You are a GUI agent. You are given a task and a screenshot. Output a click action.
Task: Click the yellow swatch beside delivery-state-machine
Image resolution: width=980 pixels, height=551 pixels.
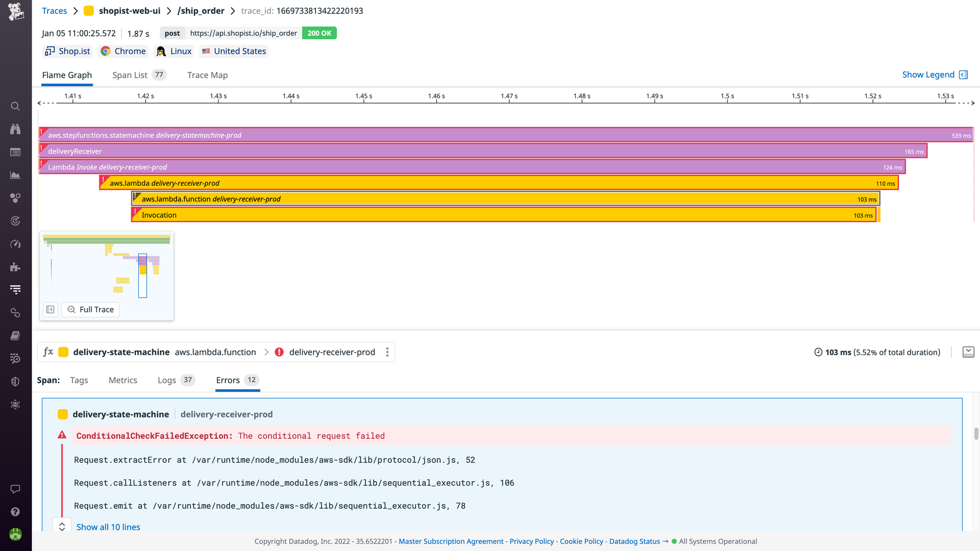click(x=62, y=414)
